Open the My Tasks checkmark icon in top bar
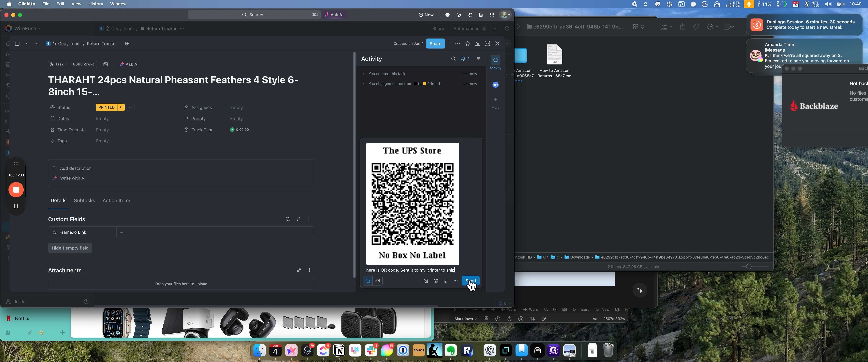Viewport: 868px width, 362px height. click(448, 14)
